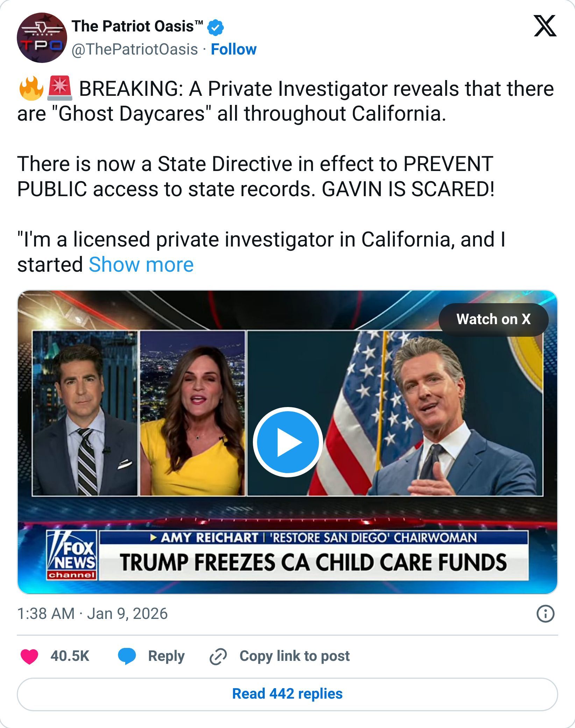Click the copy link chain icon
Viewport: 575px width, 728px height.
[216, 657]
